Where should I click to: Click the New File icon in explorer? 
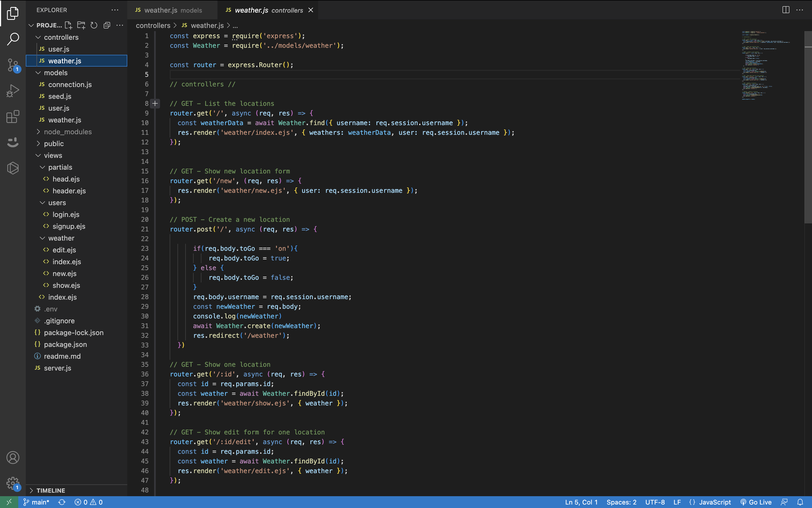tap(68, 25)
